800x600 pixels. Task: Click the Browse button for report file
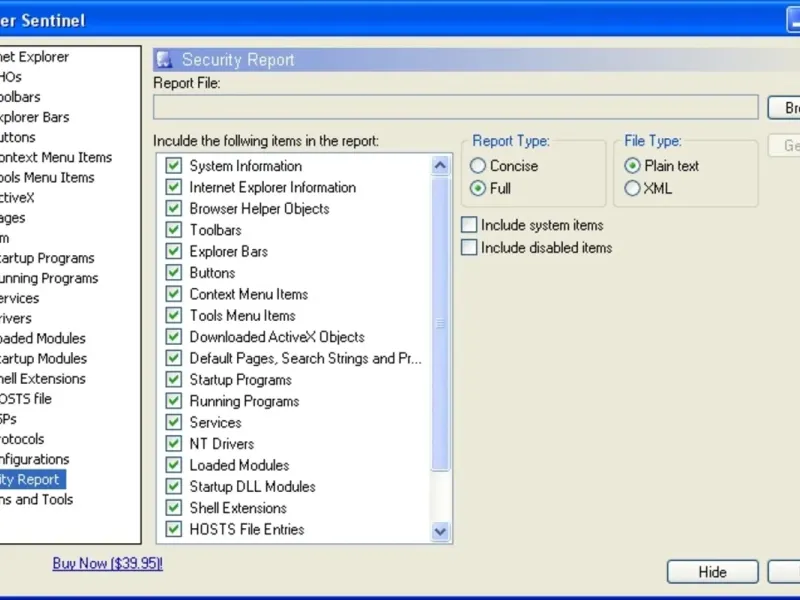[x=784, y=108]
